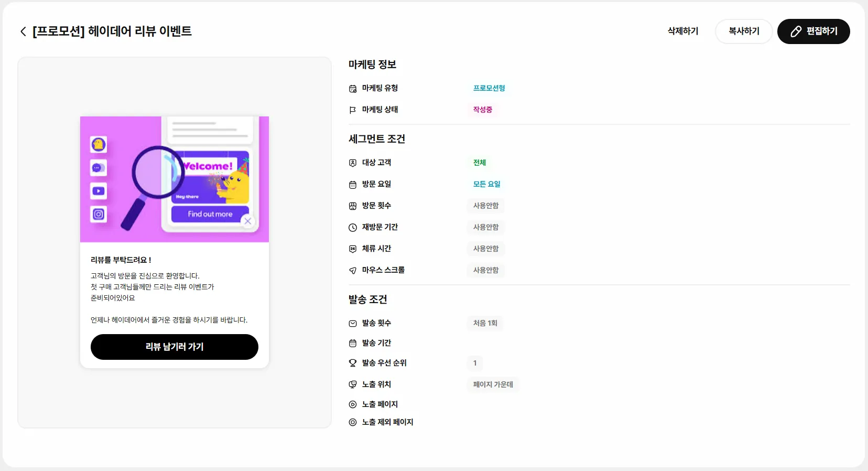
Task: Click the 복사하기 button
Action: (x=744, y=31)
